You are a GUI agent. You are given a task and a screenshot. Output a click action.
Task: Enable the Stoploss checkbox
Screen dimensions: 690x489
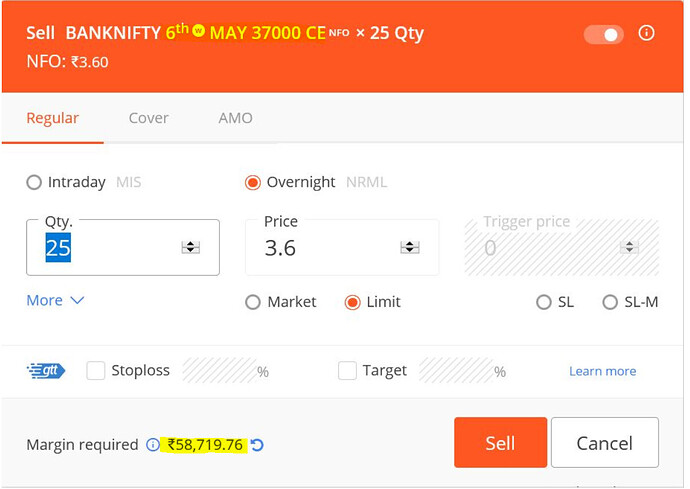coord(95,371)
